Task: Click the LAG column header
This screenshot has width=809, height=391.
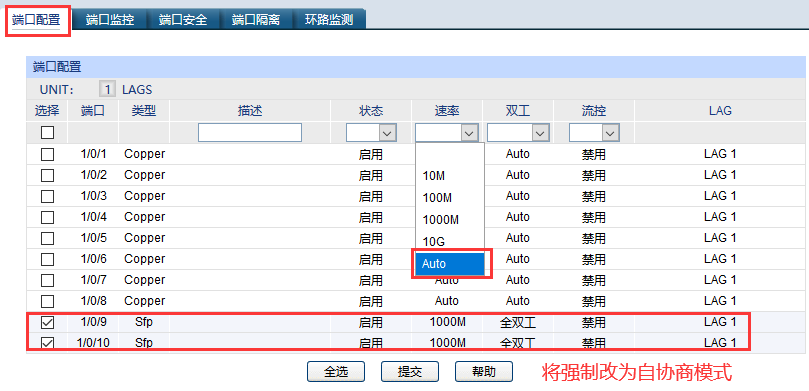Action: tap(721, 110)
